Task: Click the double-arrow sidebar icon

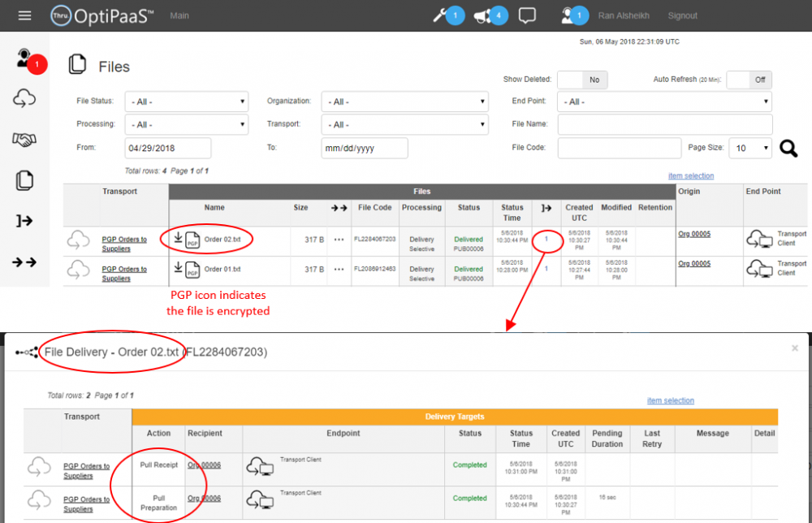Action: pyautogui.click(x=24, y=261)
